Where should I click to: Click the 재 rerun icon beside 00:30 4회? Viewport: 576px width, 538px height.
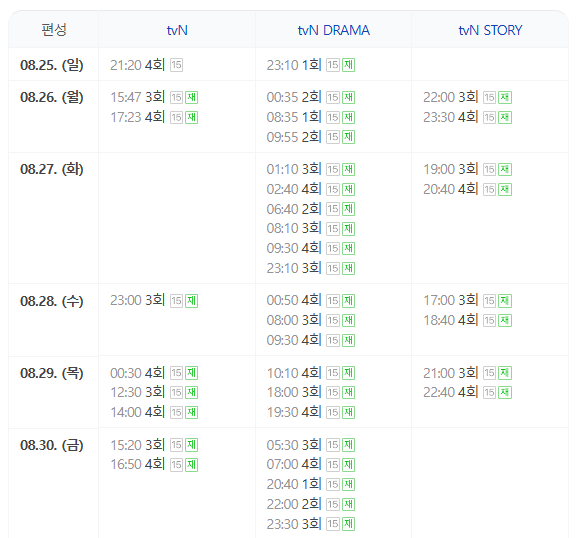pos(191,373)
